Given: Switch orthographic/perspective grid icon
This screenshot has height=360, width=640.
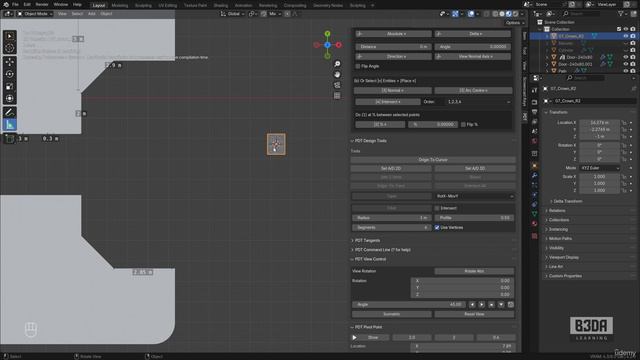Looking at the screenshot, I should pyautogui.click(x=337, y=96).
